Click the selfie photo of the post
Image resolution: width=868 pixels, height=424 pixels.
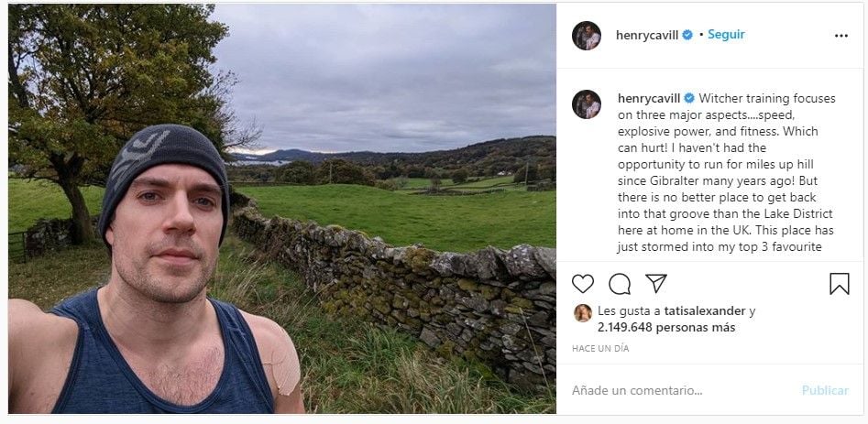coord(281,209)
